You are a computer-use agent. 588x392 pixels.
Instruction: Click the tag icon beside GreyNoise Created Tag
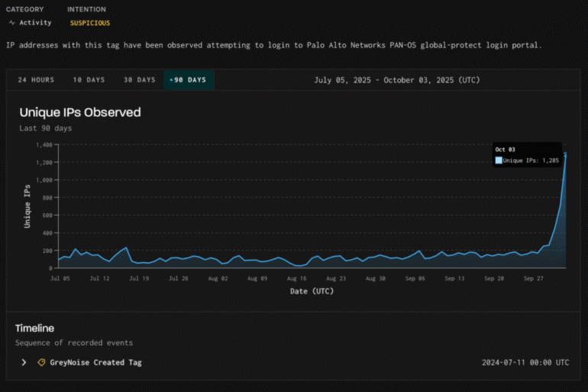point(41,362)
